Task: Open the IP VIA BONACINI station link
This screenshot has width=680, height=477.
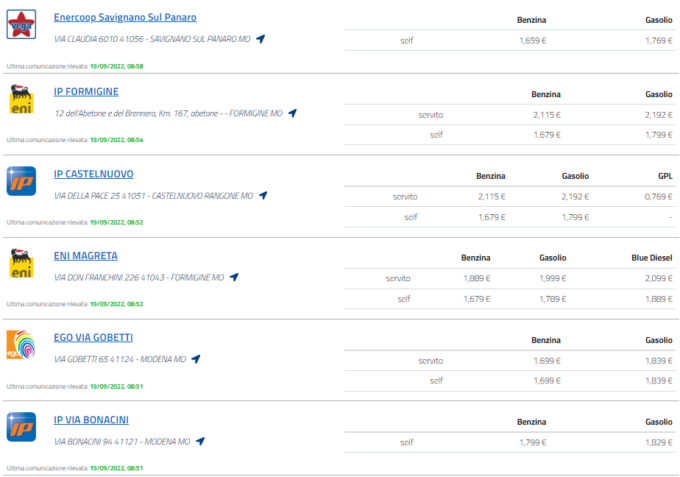Action: tap(91, 420)
